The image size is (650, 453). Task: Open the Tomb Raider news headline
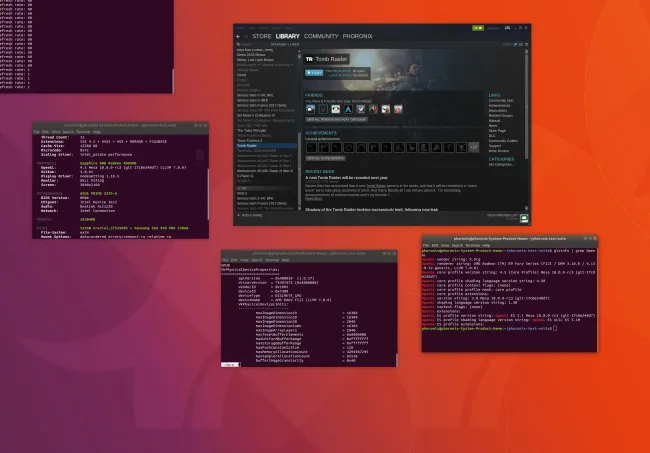click(x=347, y=177)
